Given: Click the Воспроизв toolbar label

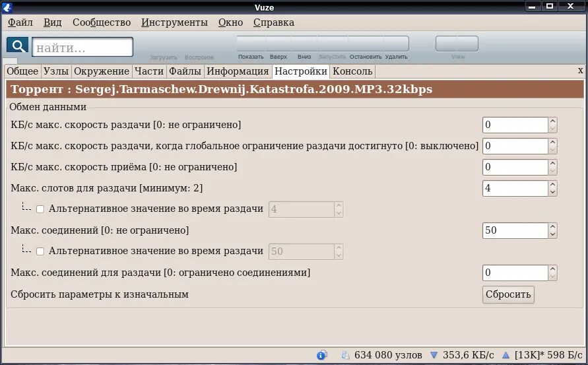Looking at the screenshot, I should (x=199, y=57).
